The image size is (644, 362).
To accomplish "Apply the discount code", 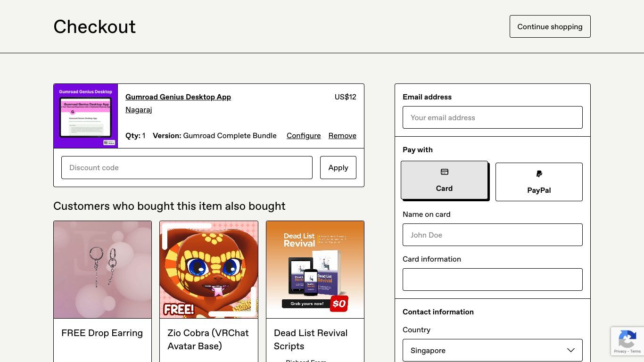I will (338, 167).
